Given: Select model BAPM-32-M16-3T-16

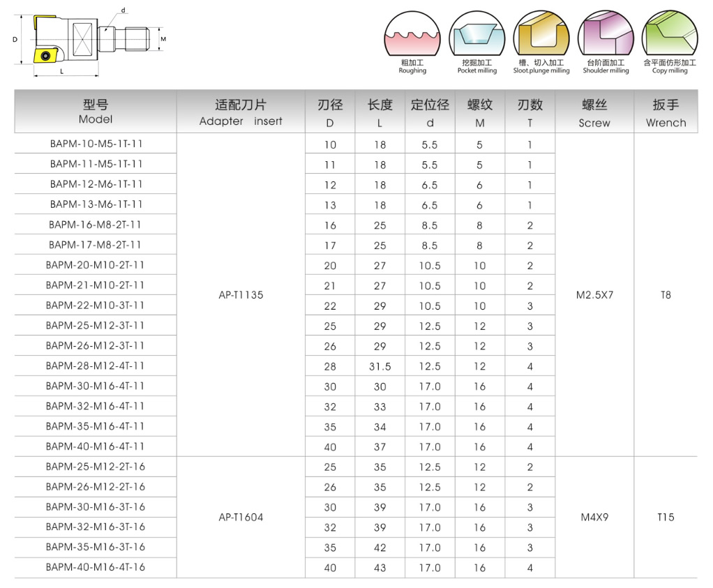Looking at the screenshot, I should (x=96, y=527).
